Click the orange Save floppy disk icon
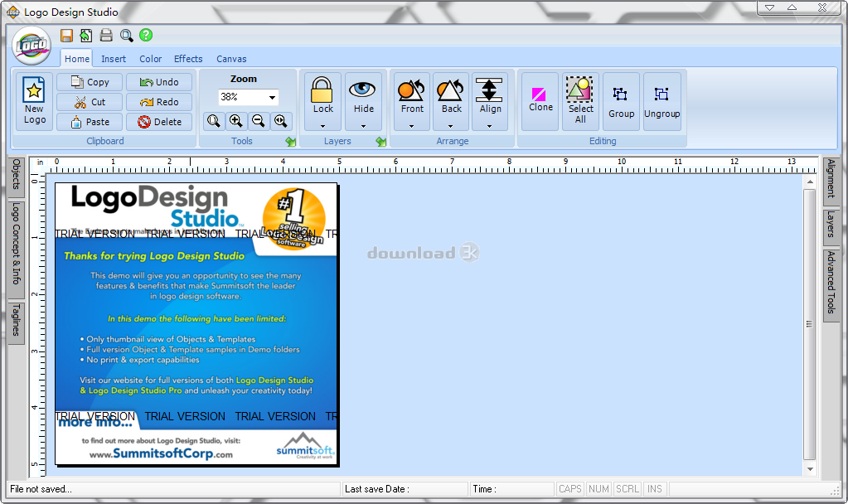This screenshot has height=504, width=848. [66, 36]
